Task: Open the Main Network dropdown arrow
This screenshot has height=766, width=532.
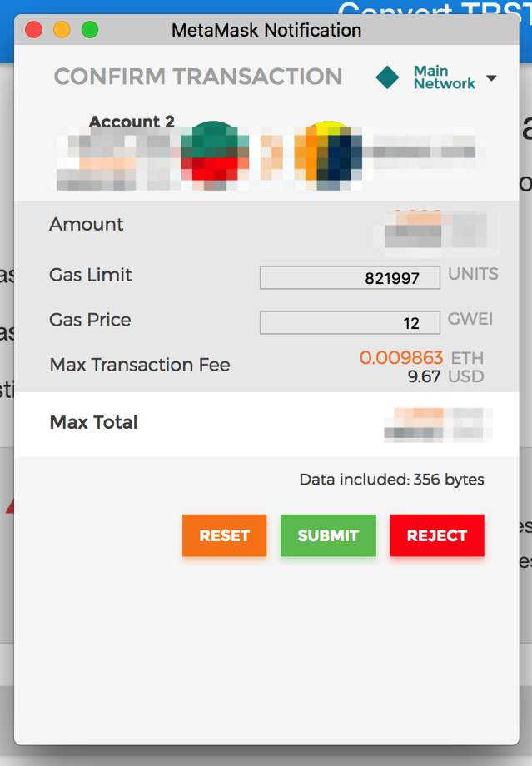Action: pyautogui.click(x=491, y=78)
